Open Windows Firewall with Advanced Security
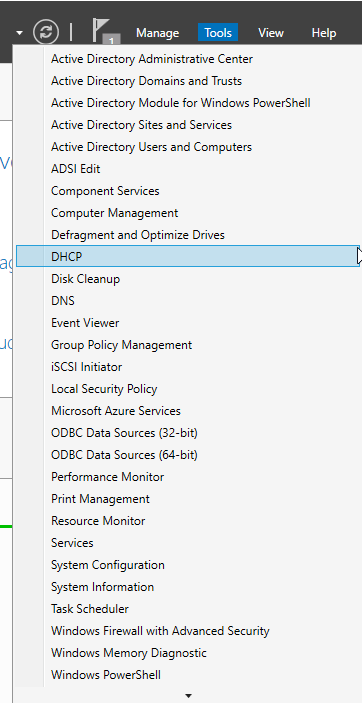This screenshot has width=362, height=703. click(188, 631)
